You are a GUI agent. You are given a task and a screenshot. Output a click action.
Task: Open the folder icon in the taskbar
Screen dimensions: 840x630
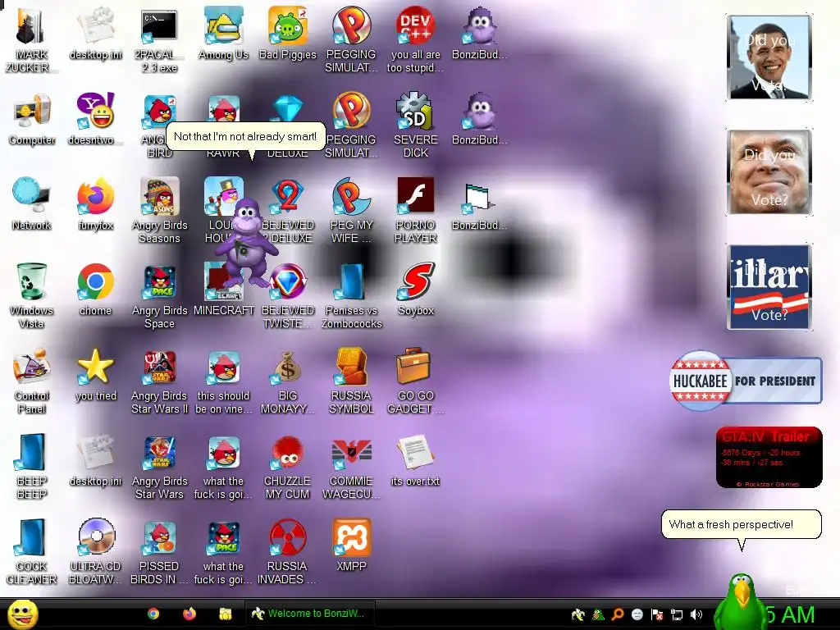[x=225, y=614]
